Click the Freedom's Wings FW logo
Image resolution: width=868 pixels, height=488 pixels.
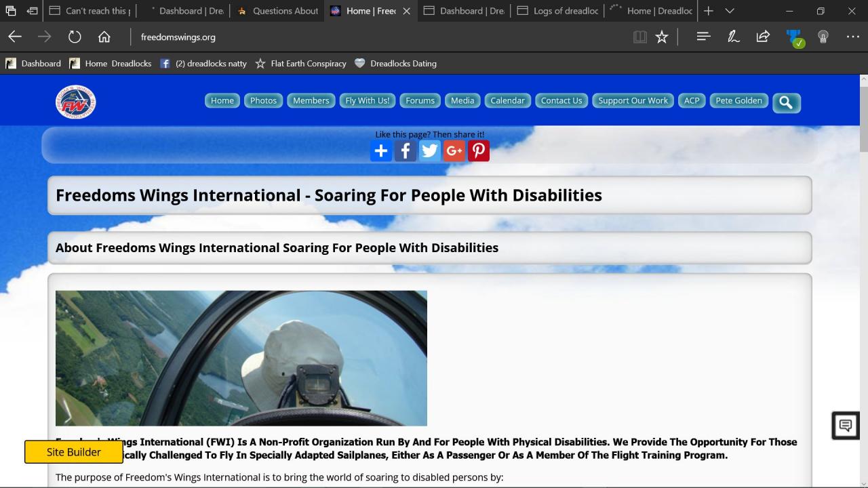click(75, 102)
